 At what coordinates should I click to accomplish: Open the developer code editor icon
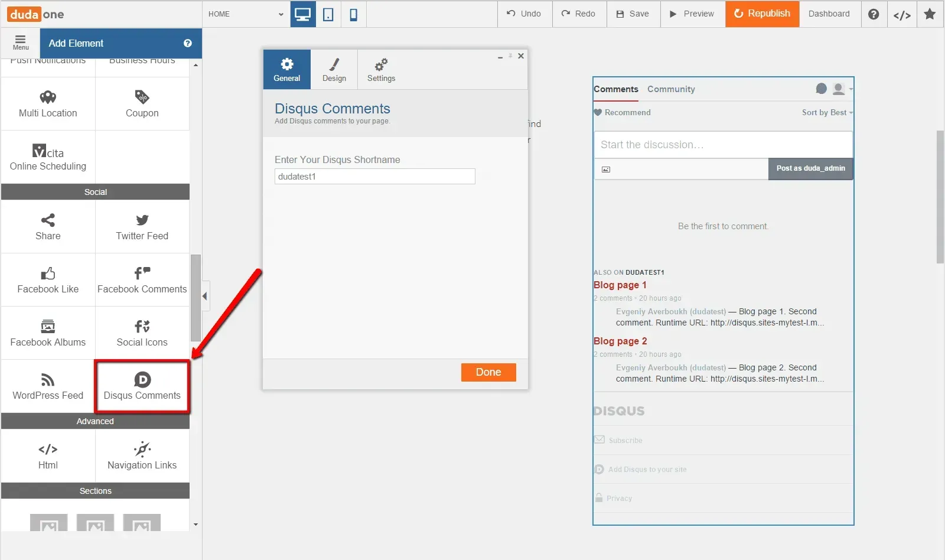point(902,14)
